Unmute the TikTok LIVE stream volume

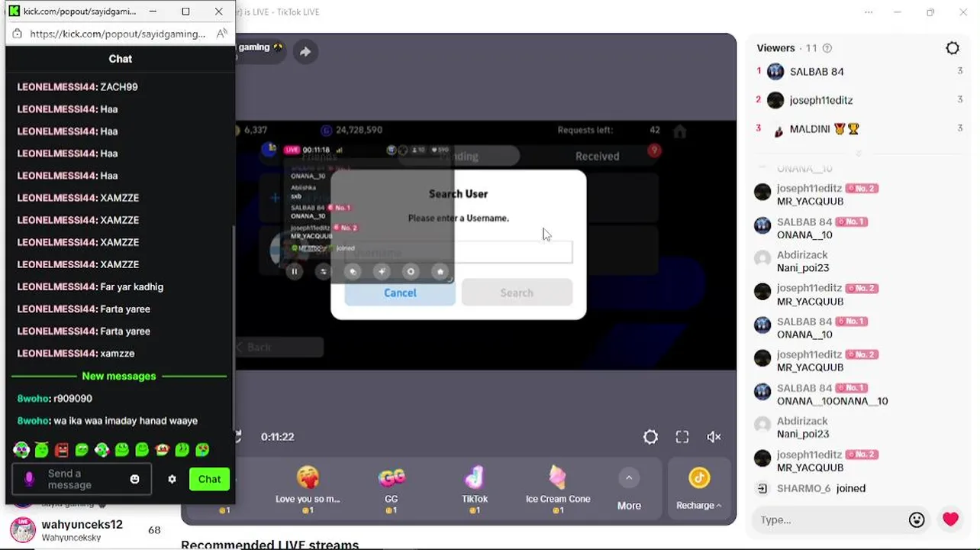coord(714,437)
